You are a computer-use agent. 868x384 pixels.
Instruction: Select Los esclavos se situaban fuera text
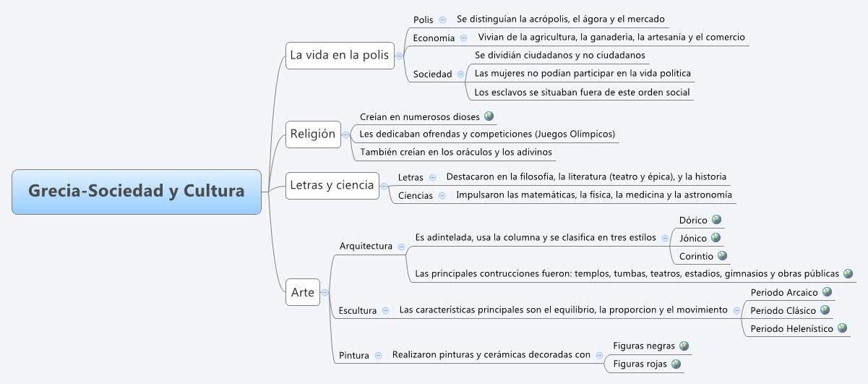582,92
